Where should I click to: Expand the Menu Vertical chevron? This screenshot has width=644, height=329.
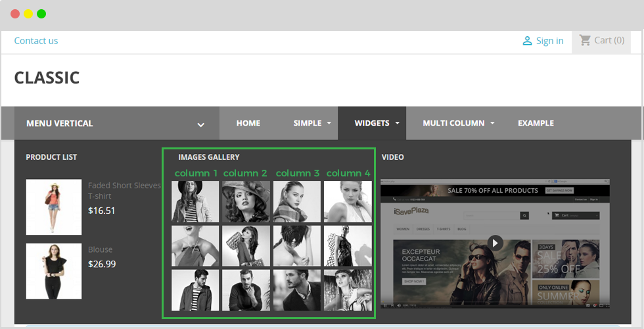click(201, 124)
